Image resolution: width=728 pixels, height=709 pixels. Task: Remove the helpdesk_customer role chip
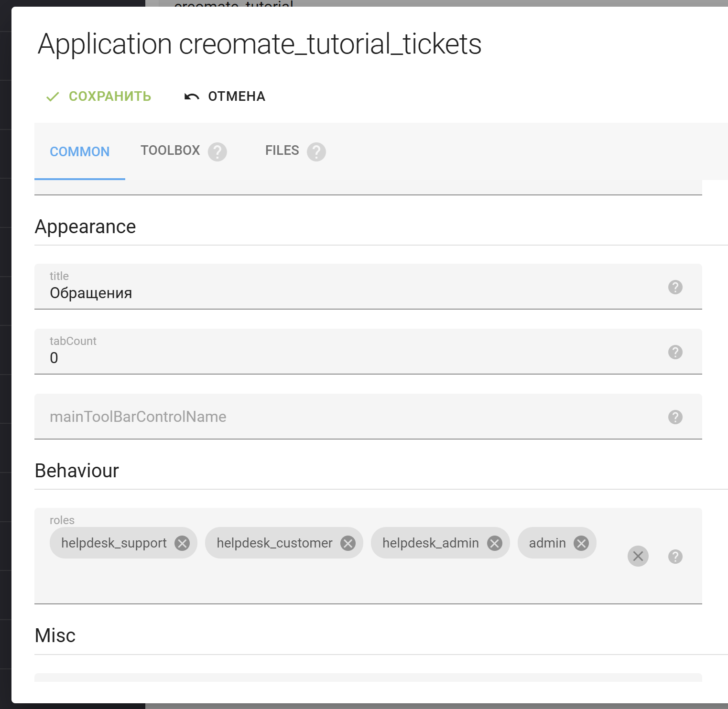click(x=348, y=543)
